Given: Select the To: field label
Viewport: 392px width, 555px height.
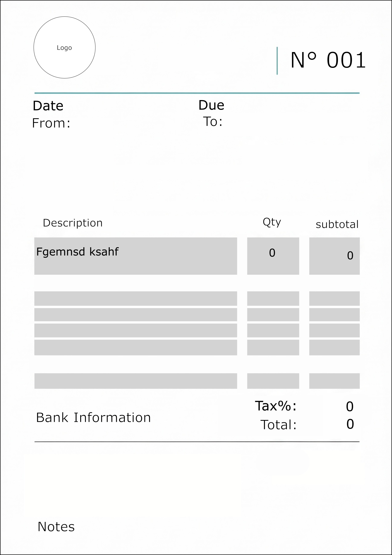Looking at the screenshot, I should 213,121.
